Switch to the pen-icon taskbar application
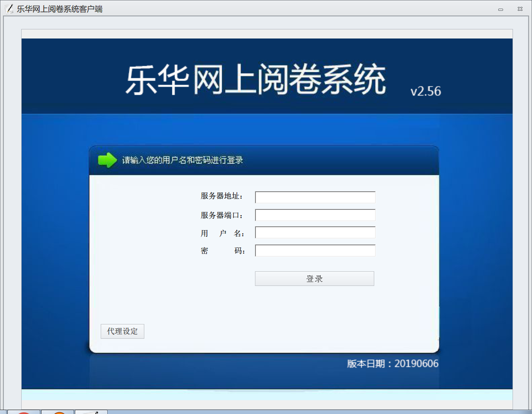Image resolution: width=532 pixels, height=414 pixels. 91,412
